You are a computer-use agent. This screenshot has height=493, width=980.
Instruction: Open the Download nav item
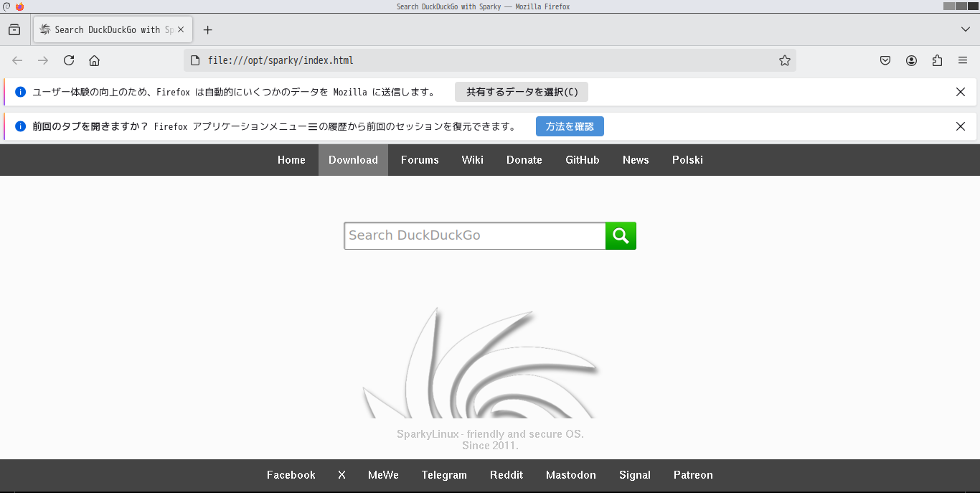[353, 160]
